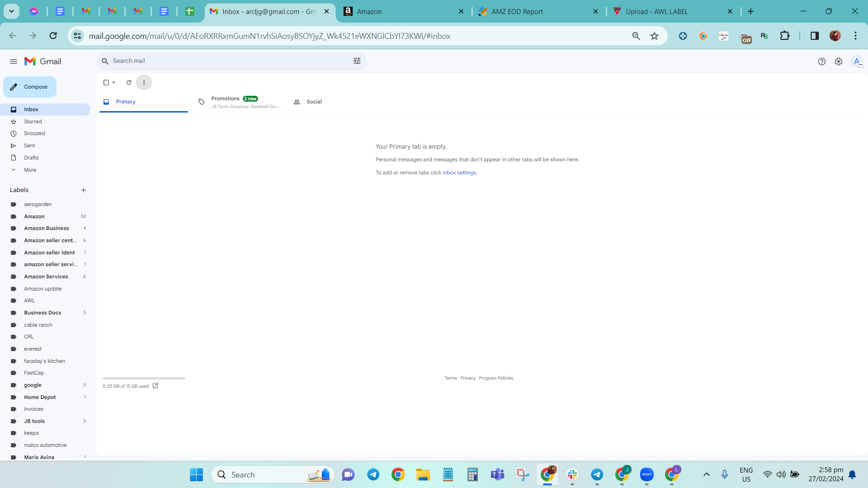Open the Amazon label with 53 unread
868x488 pixels.
tap(45, 216)
